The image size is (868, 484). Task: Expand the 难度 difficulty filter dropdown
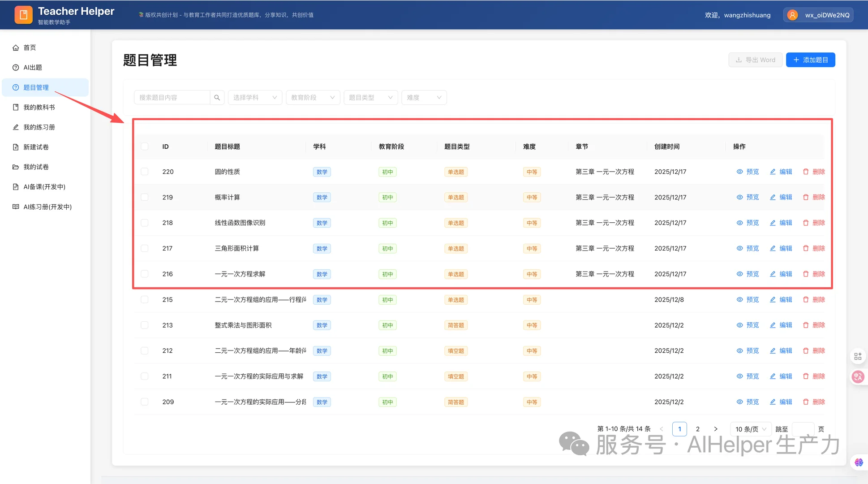pyautogui.click(x=423, y=97)
